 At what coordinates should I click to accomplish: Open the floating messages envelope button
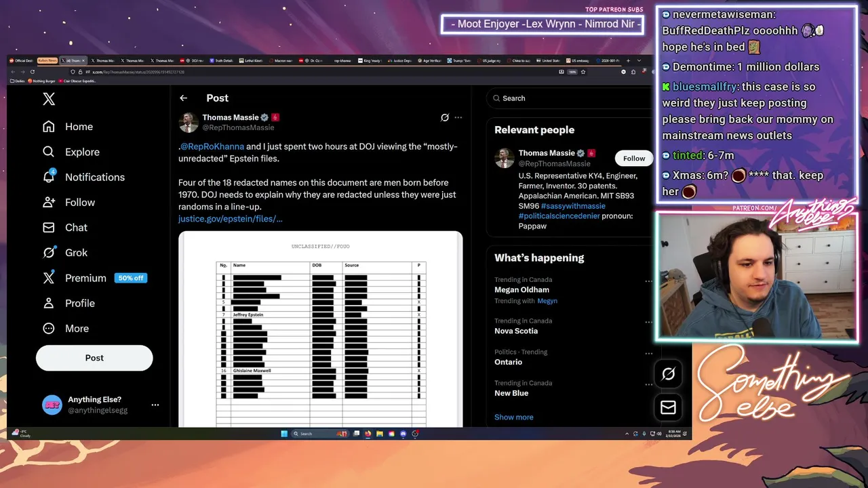point(668,407)
